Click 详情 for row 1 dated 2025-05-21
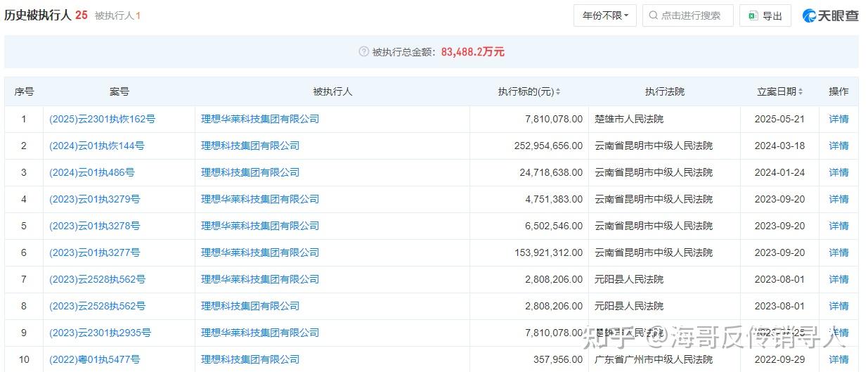 coord(838,119)
